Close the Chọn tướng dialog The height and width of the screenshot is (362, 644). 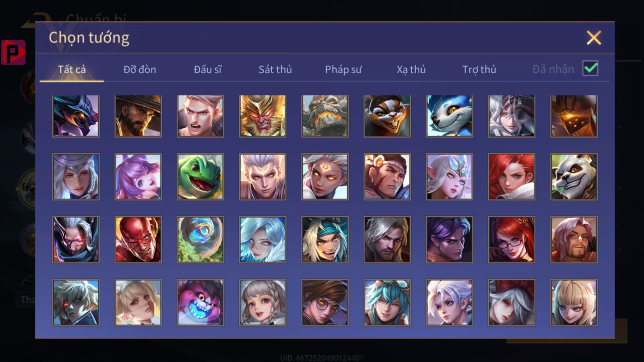coord(594,38)
